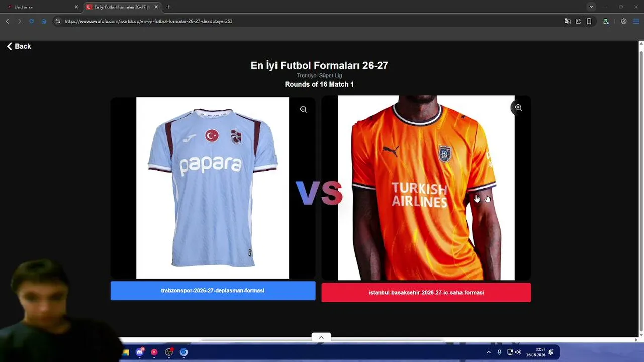Reload the page with the refresh icon
Screen dimensions: 644x362
(x=31, y=21)
